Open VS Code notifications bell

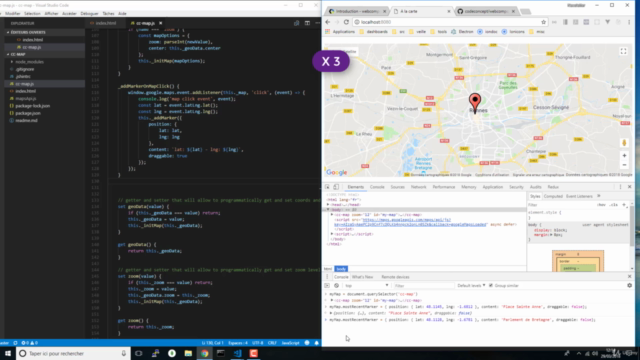[x=316, y=343]
